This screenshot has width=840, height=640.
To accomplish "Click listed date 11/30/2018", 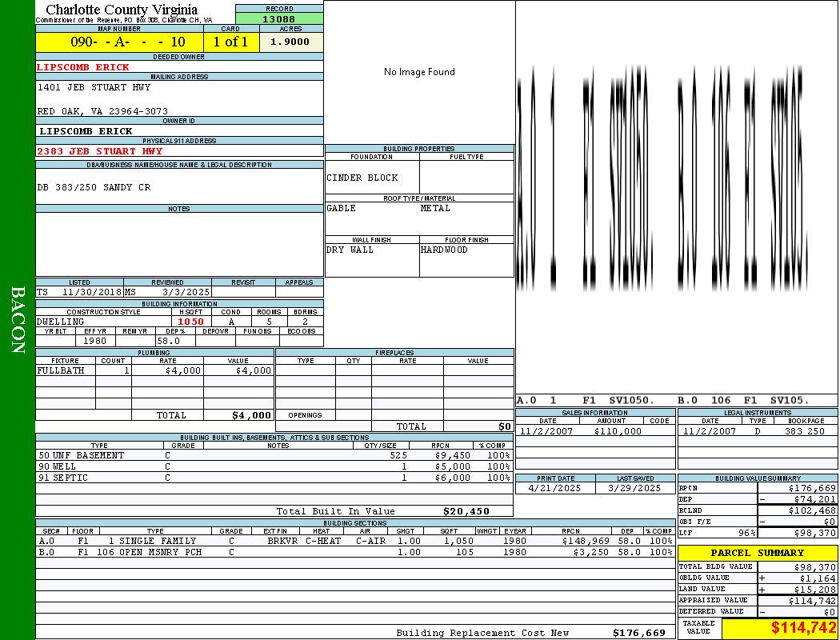I will [92, 293].
